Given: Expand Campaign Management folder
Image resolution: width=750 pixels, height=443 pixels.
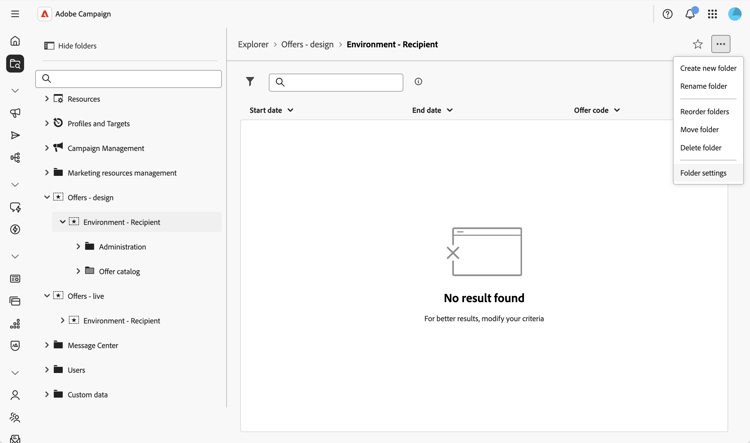Looking at the screenshot, I should (47, 148).
